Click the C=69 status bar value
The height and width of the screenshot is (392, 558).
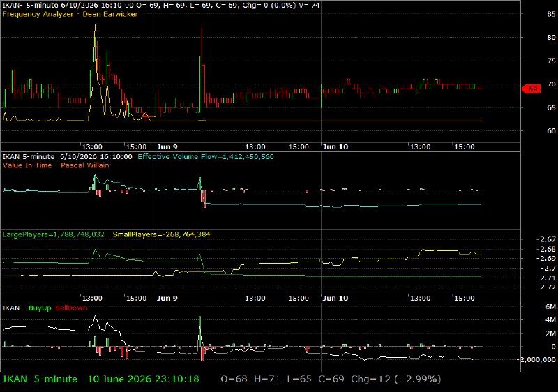coord(331,379)
